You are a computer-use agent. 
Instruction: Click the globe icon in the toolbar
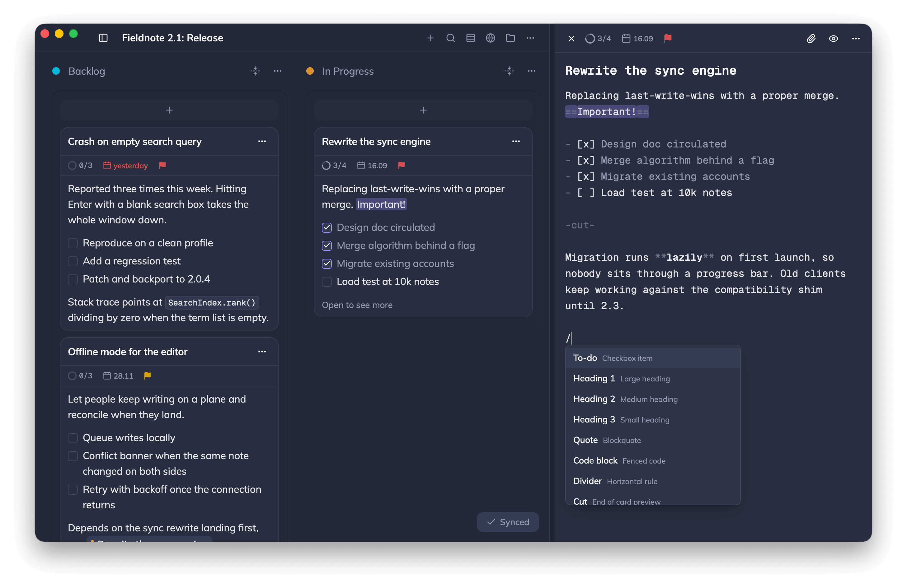click(491, 38)
